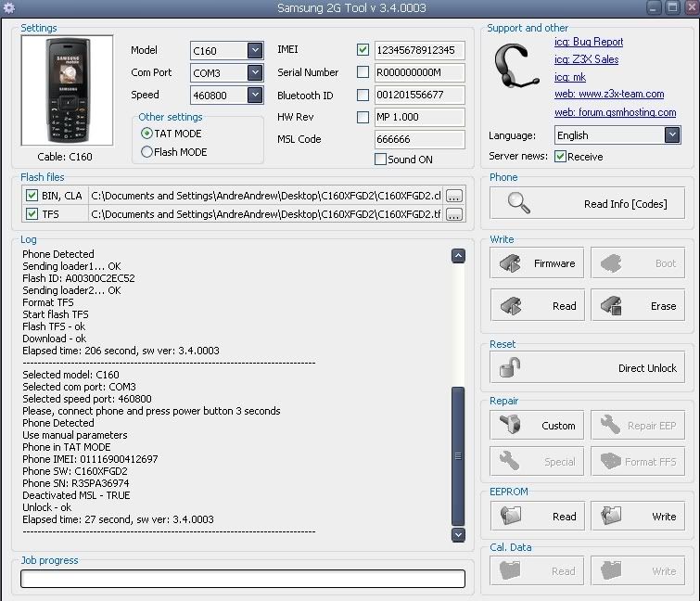Click the log scroll down arrow
Image resolution: width=700 pixels, height=601 pixels.
[459, 534]
